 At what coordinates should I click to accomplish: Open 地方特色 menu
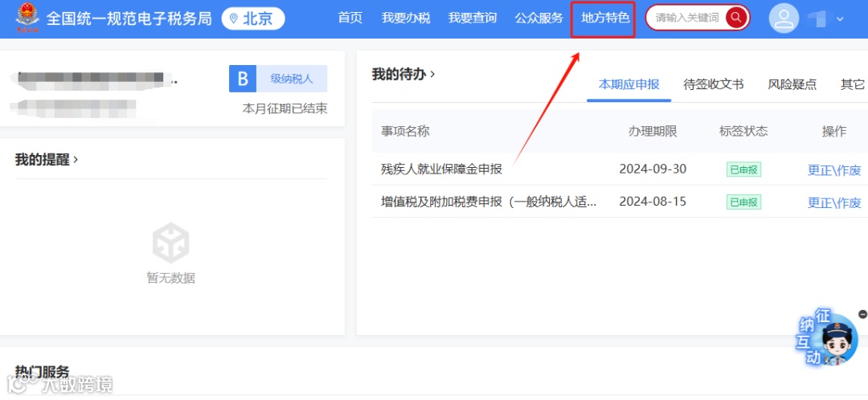point(605,18)
